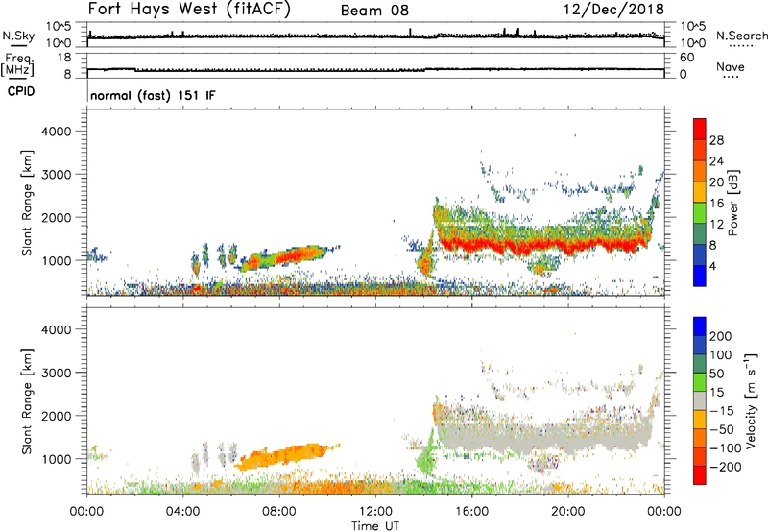The width and height of the screenshot is (768, 532).
Task: Click "1000" on the power panel range axis
Action: coord(57,260)
